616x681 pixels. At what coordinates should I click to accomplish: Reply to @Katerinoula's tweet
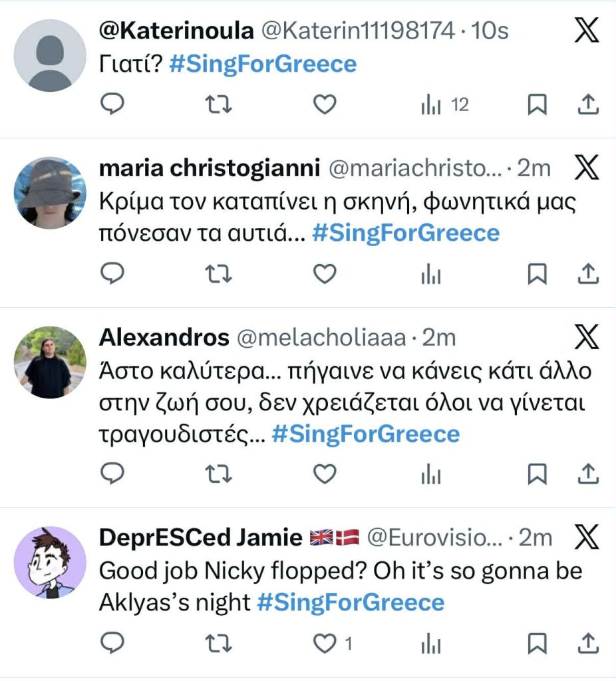[x=112, y=104]
